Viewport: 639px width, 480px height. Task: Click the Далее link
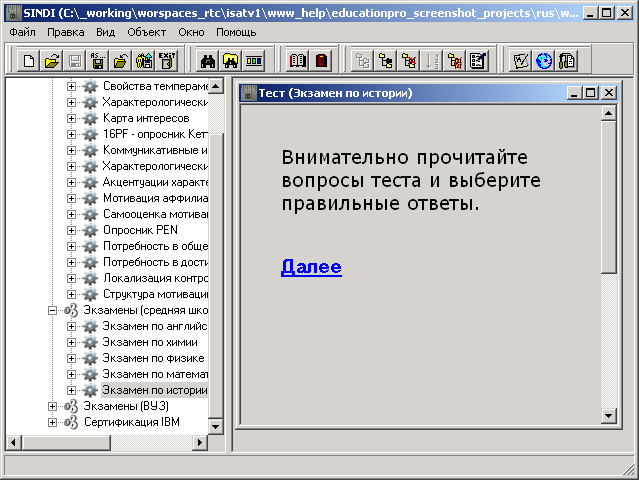click(x=311, y=267)
